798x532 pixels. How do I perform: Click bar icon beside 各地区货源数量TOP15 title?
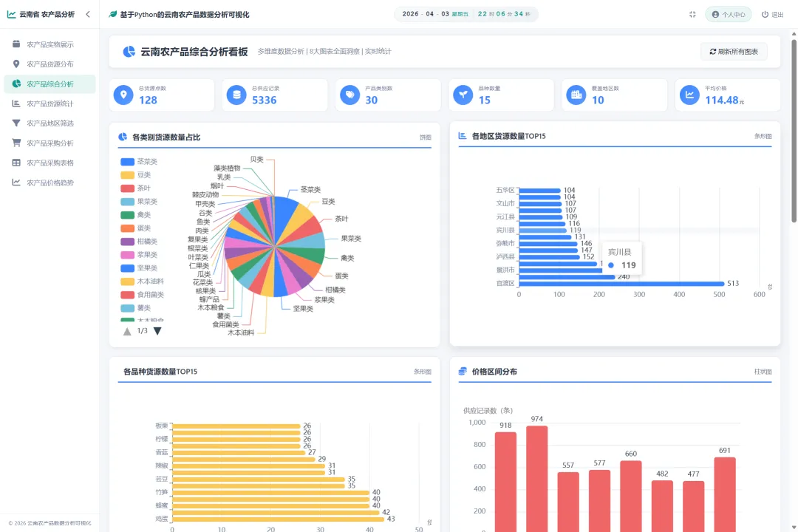(x=462, y=136)
